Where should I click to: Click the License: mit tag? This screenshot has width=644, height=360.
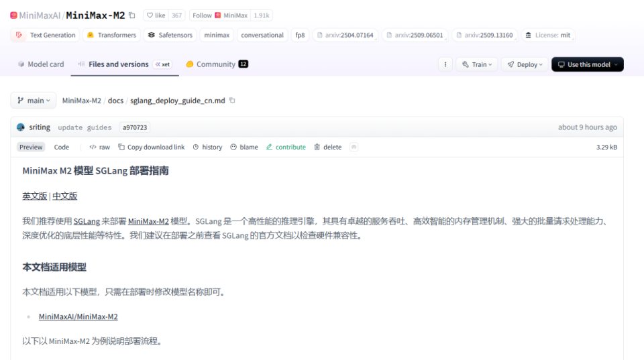click(548, 35)
